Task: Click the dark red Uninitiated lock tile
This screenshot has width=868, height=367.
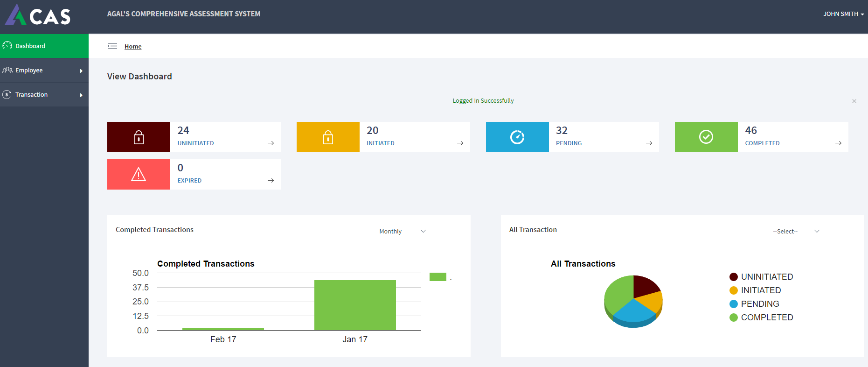Action: (x=139, y=137)
